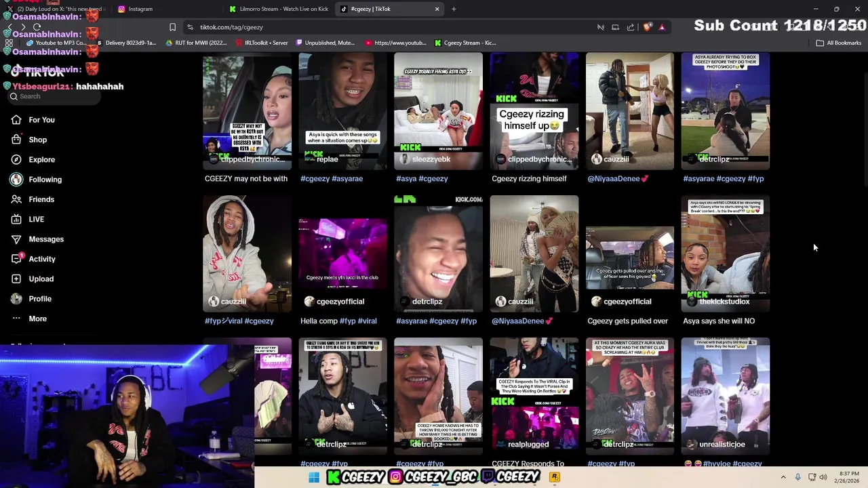The image size is (868, 488).
Task: Close the #cgeezy TikTok tab
Action: pyautogui.click(x=437, y=9)
